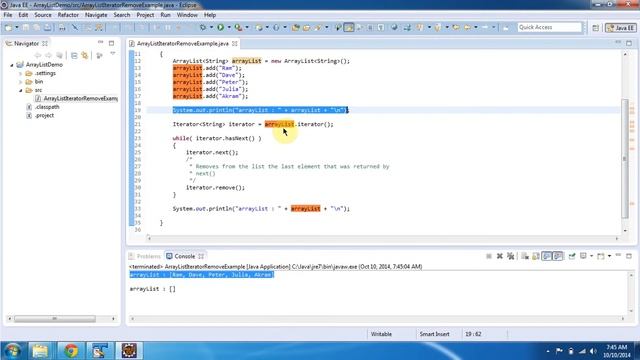This screenshot has height=360, width=640.
Task: Click in the Quick Access field
Action: pos(549,27)
